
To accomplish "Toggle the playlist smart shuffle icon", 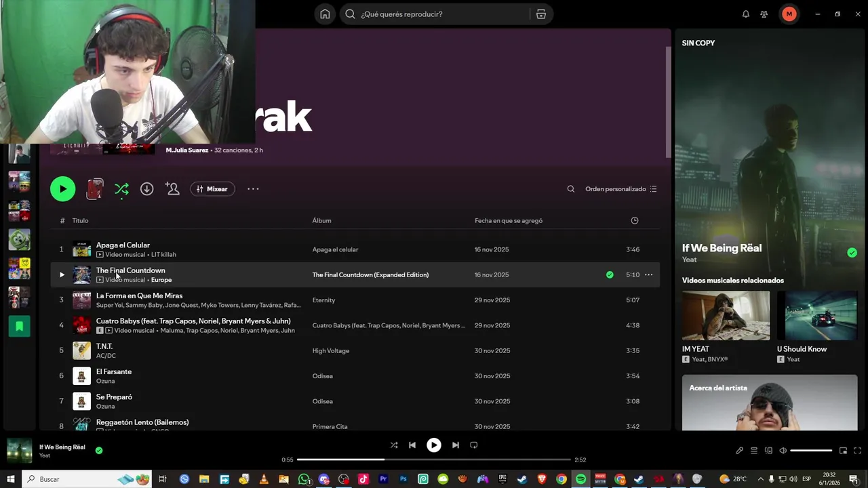I will click(121, 189).
